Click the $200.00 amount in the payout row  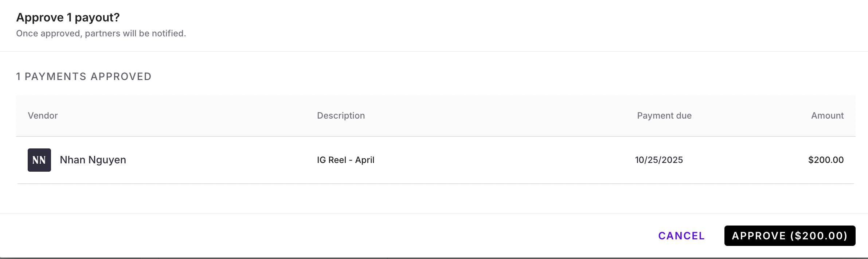[x=826, y=160]
